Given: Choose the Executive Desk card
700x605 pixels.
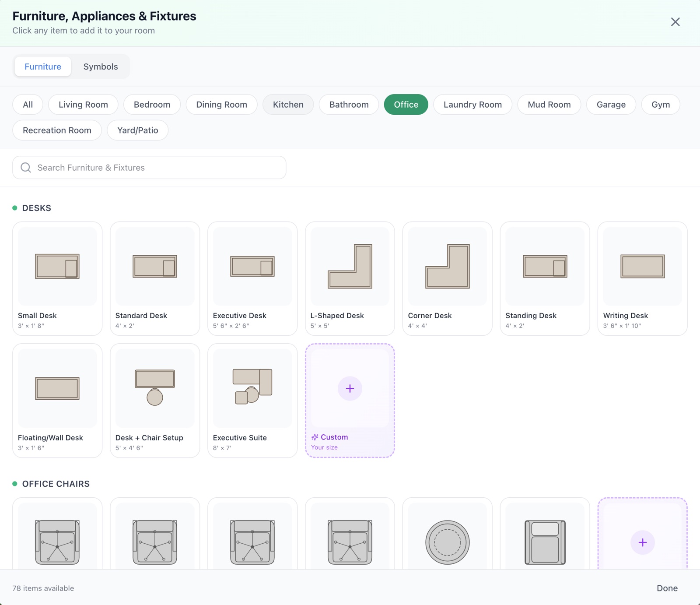Looking at the screenshot, I should (252, 278).
